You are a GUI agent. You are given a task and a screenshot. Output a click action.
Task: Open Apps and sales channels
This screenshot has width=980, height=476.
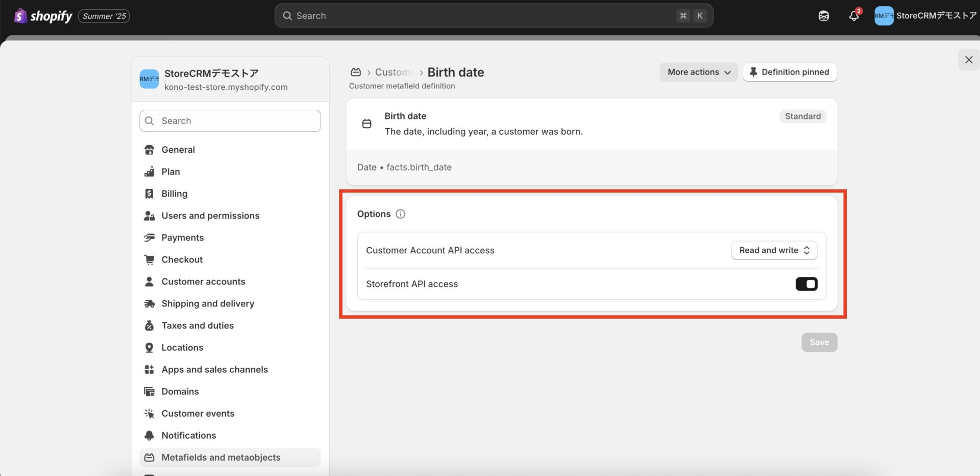tap(230, 369)
